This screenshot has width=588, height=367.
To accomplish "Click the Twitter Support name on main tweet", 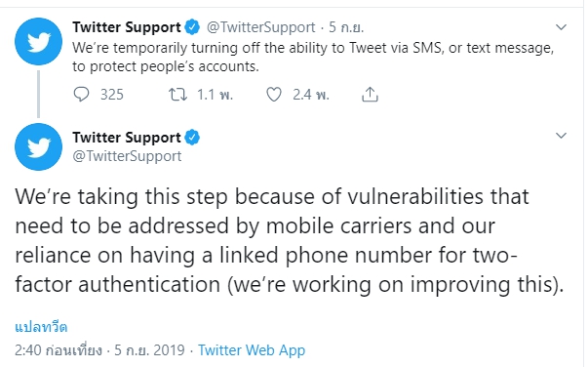I will [127, 138].
